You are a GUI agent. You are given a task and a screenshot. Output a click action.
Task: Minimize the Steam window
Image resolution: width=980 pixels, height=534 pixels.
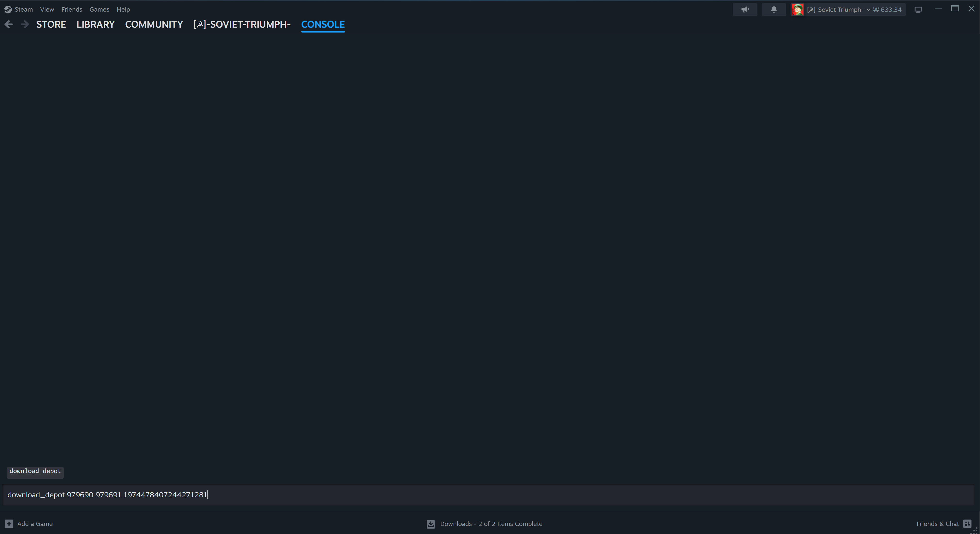click(938, 9)
